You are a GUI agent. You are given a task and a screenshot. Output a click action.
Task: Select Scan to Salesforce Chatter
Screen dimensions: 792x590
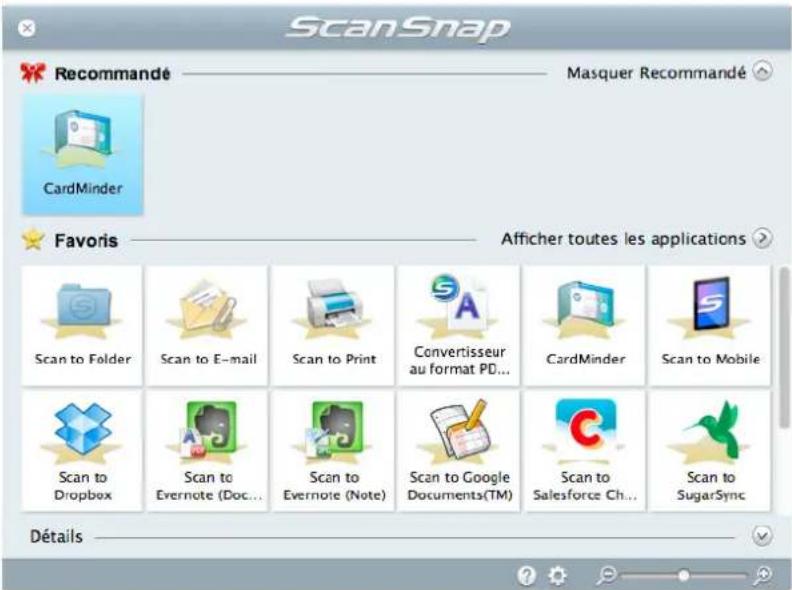[584, 451]
